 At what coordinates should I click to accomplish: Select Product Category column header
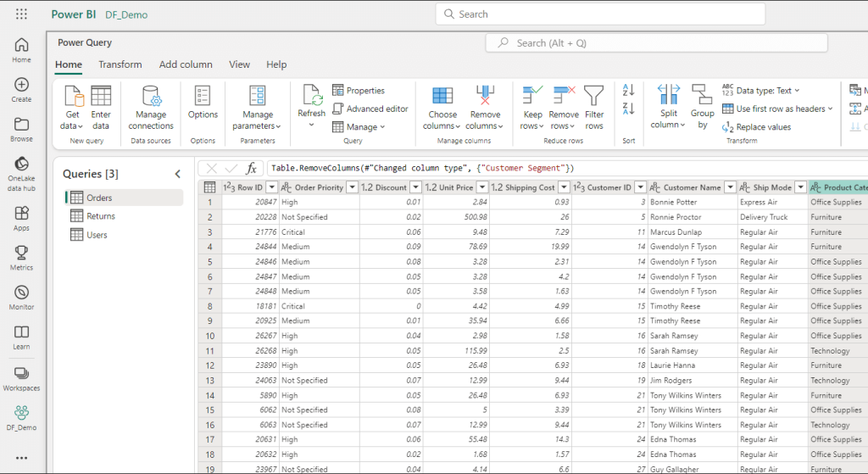(x=838, y=187)
